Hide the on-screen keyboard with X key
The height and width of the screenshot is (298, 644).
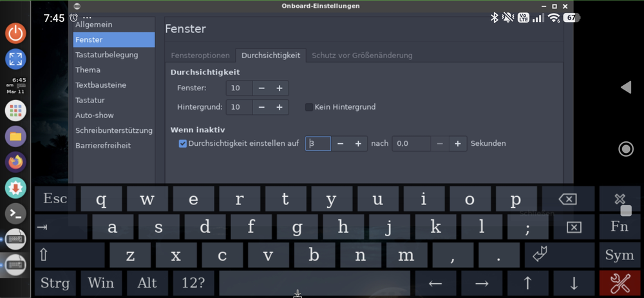[x=620, y=199]
